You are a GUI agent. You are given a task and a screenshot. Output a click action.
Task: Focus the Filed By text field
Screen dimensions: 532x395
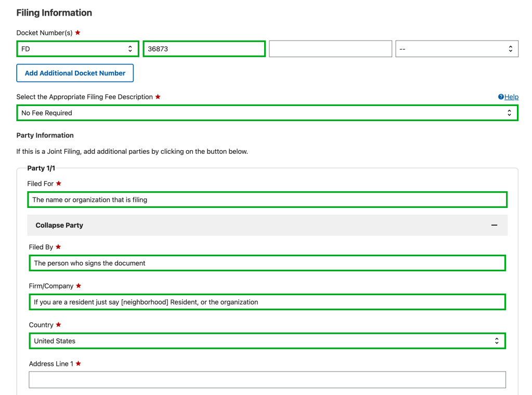pyautogui.click(x=267, y=263)
